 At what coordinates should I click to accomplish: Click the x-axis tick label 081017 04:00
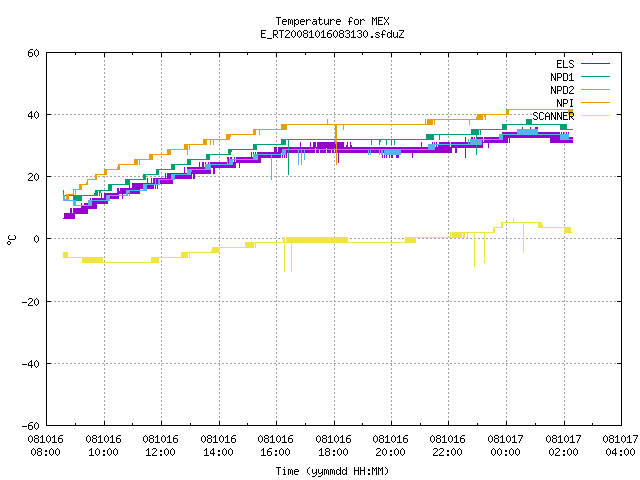click(621, 446)
